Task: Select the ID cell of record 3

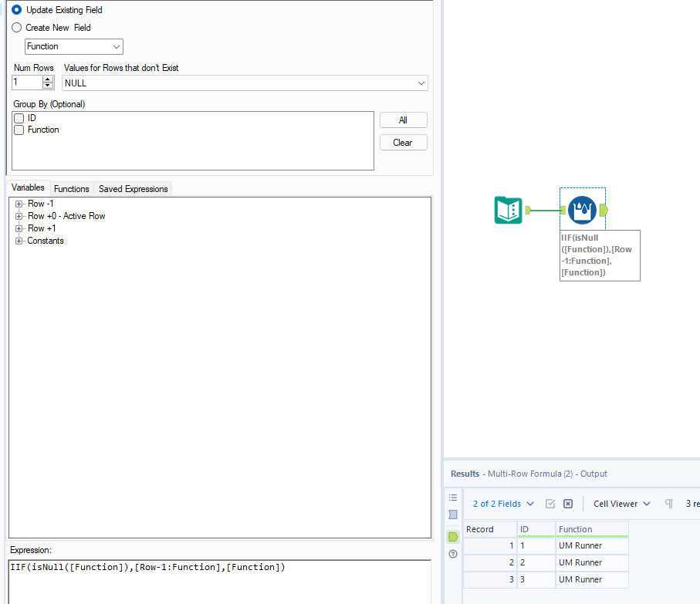Action: pyautogui.click(x=536, y=579)
